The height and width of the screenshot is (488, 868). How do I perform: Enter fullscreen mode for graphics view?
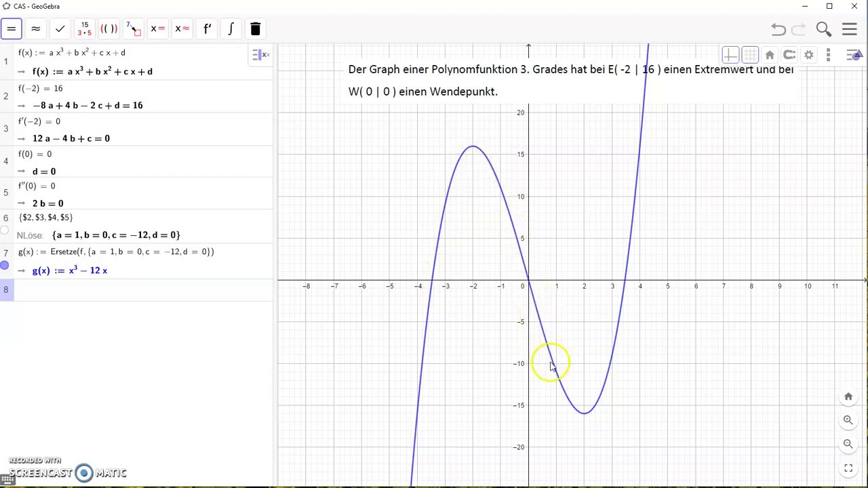[848, 468]
